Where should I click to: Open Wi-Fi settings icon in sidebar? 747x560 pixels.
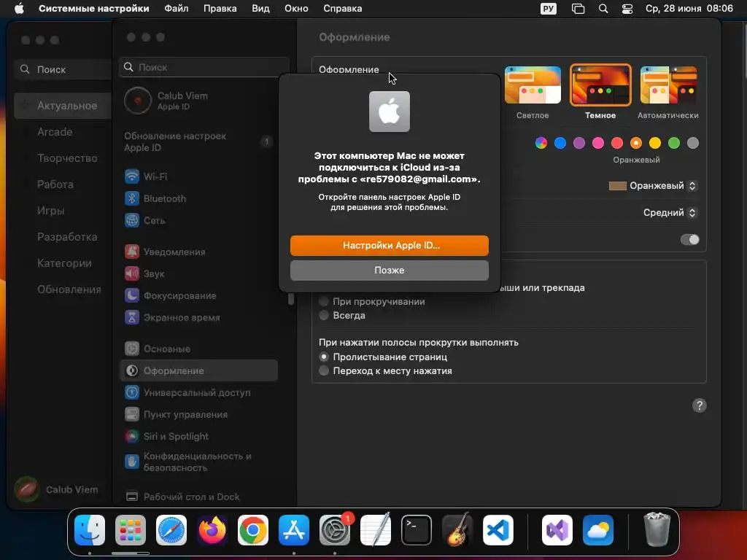coord(132,176)
